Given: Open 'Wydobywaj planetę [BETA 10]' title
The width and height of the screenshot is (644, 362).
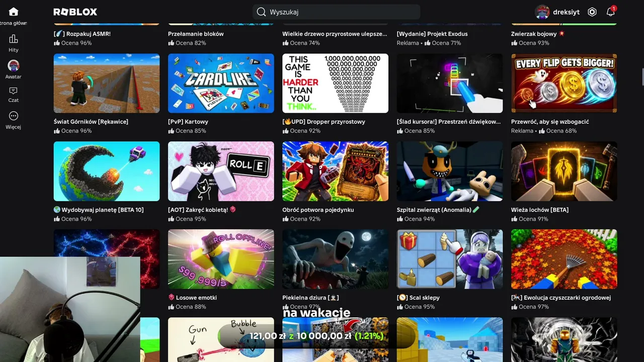Looking at the screenshot, I should (99, 210).
